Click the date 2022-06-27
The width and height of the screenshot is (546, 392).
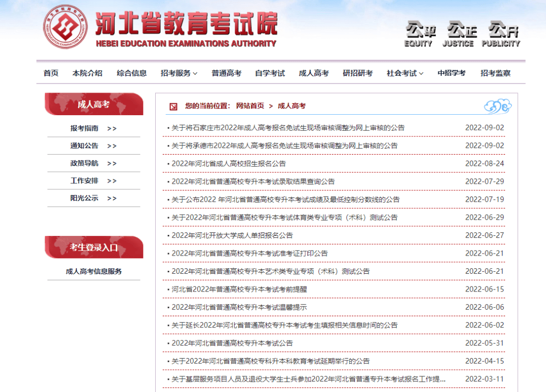[x=484, y=235]
